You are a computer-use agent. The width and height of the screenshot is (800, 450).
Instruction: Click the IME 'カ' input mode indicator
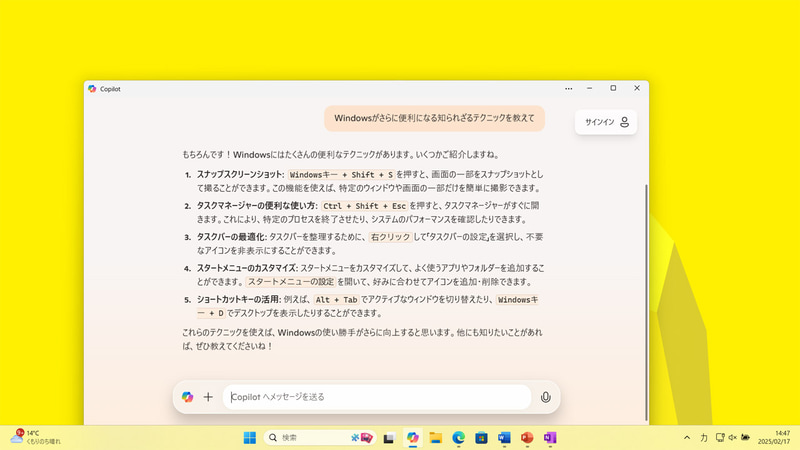tap(704, 437)
